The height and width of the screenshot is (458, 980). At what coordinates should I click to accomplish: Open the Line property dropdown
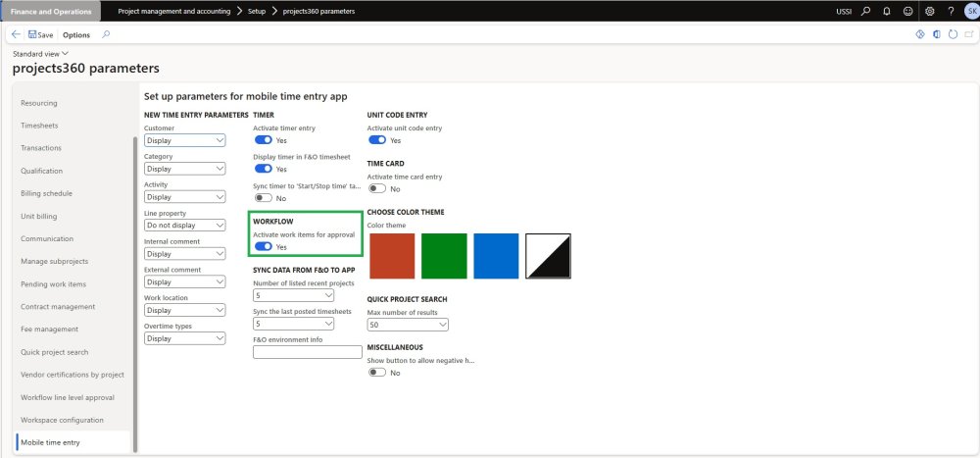click(x=184, y=226)
